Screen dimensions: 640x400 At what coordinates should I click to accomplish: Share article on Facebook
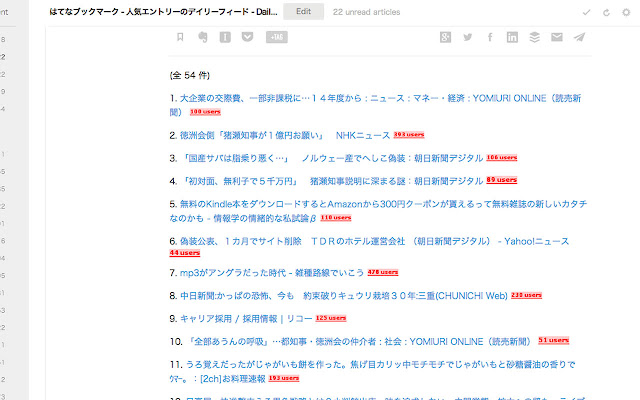click(x=490, y=37)
